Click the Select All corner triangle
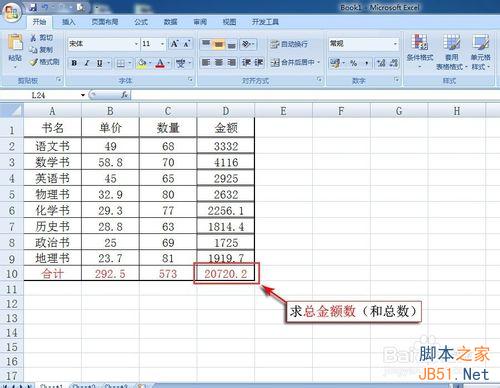The image size is (500, 388). coord(12,110)
